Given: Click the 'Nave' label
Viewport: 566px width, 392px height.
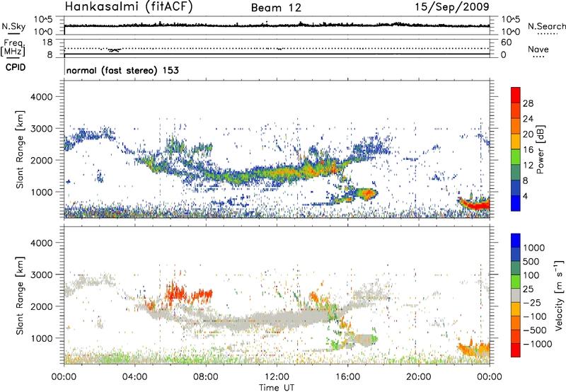Looking at the screenshot, I should (538, 50).
